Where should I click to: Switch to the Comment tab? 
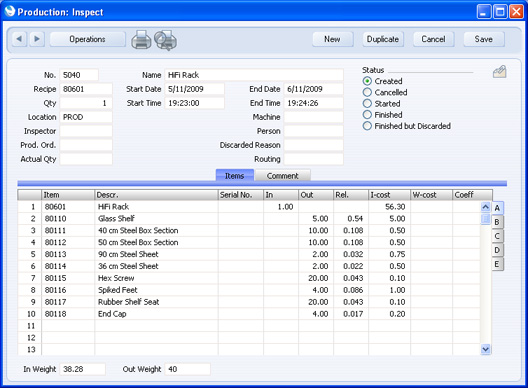(283, 175)
